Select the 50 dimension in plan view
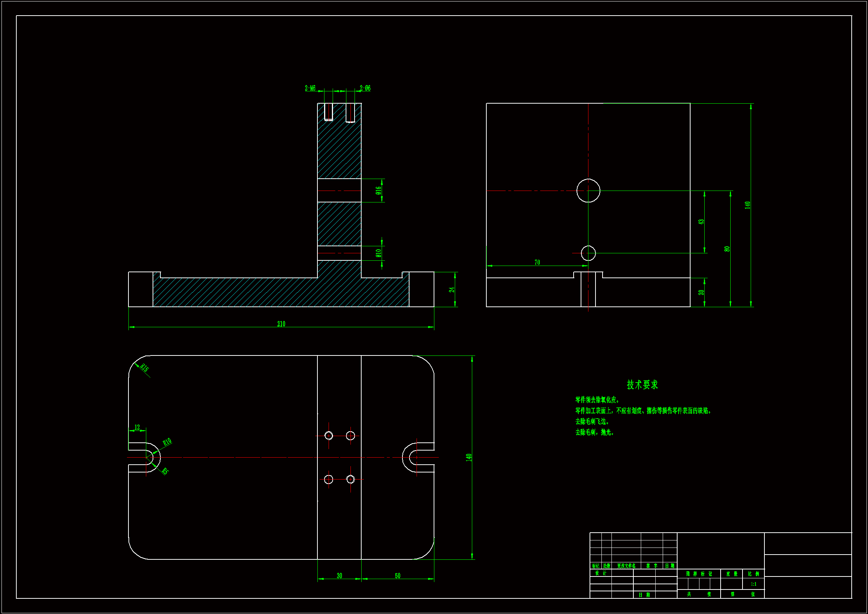The height and width of the screenshot is (614, 868). pyautogui.click(x=397, y=575)
